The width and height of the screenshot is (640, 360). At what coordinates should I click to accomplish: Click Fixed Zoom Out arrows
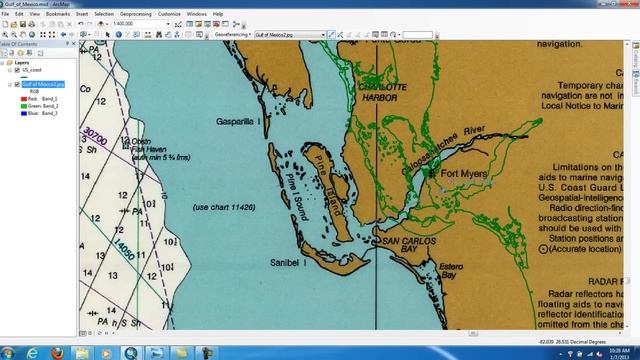(x=52, y=35)
